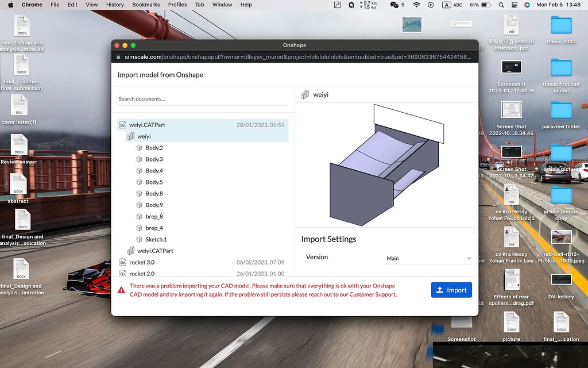Click the Search documents field
588x368 pixels.
[x=172, y=98]
